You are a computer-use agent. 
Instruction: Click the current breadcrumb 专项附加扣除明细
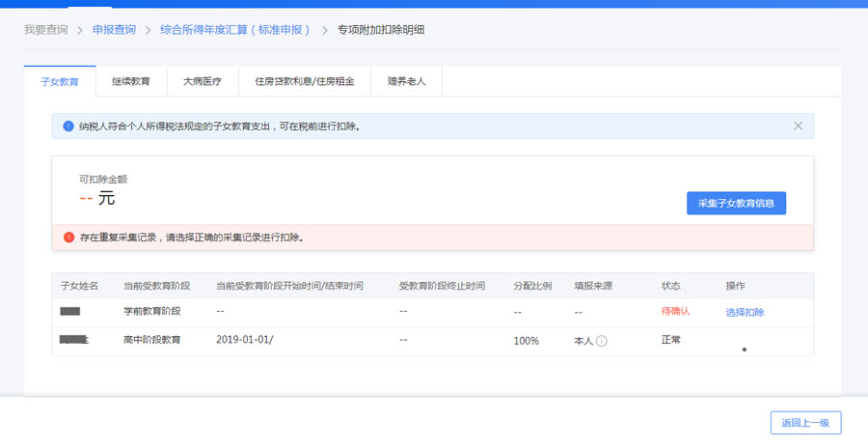click(380, 30)
